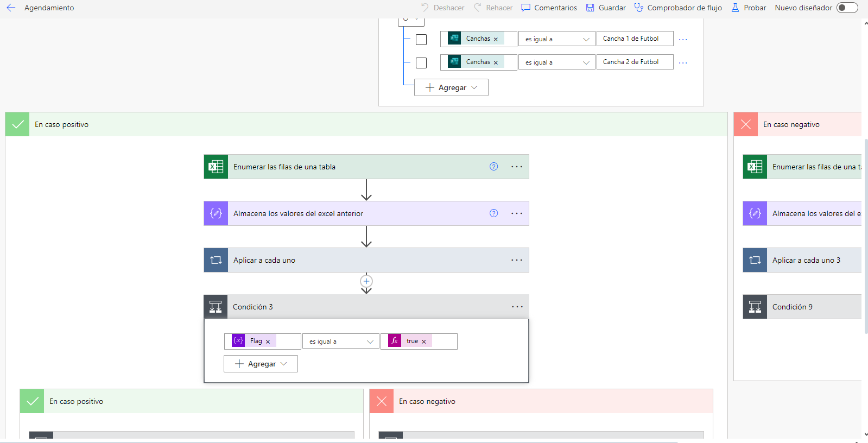Open the ellipsis menu of Enumerar las filas de una tabla

click(517, 167)
